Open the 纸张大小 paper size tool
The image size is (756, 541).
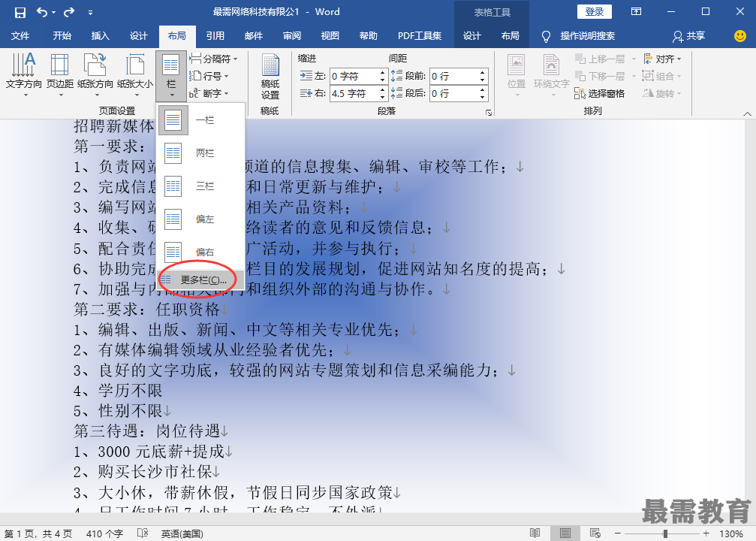135,75
